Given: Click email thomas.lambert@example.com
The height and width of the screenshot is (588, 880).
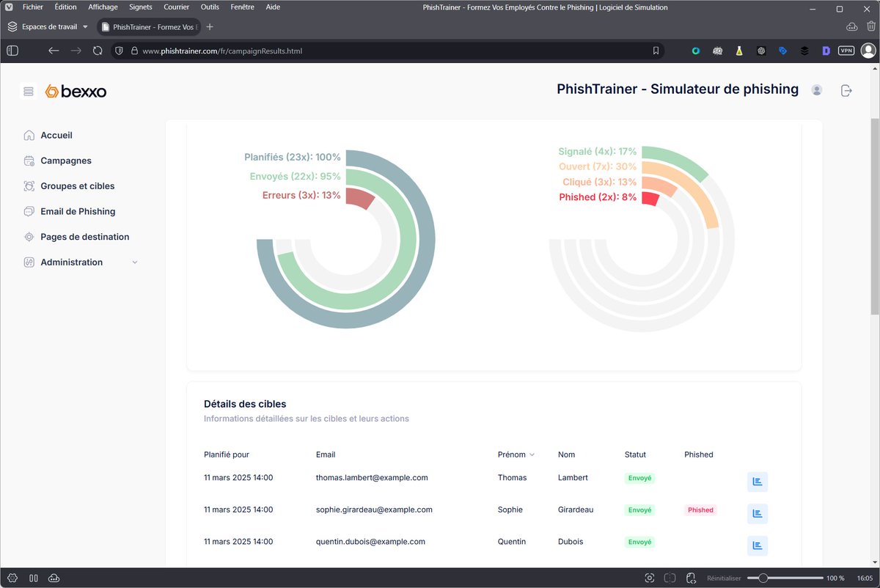Looking at the screenshot, I should tap(372, 477).
